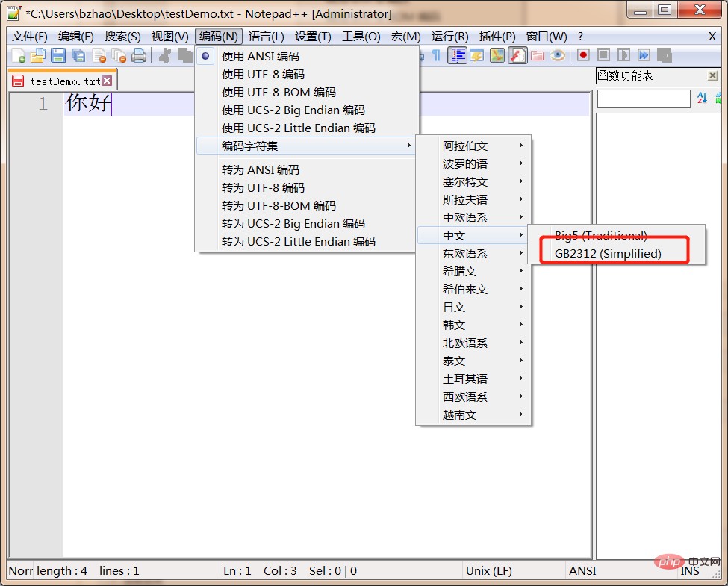The image size is (728, 586).
Task: Expand the 日文 charset submenu
Action: (x=473, y=307)
